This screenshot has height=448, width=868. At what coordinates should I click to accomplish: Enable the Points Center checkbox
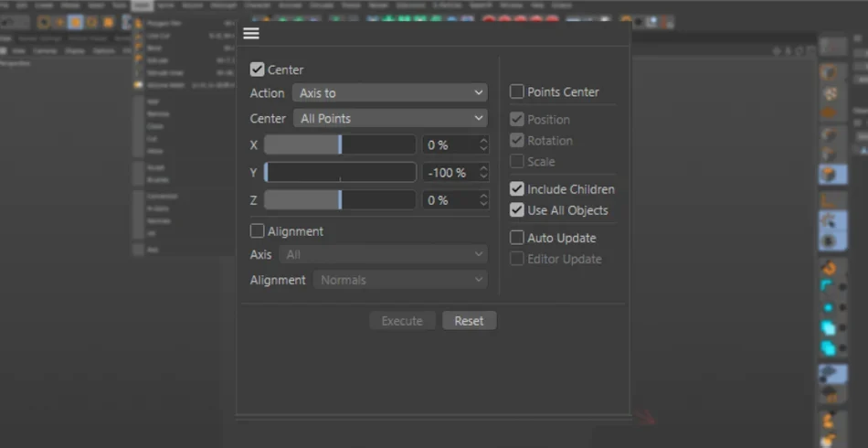tap(516, 92)
